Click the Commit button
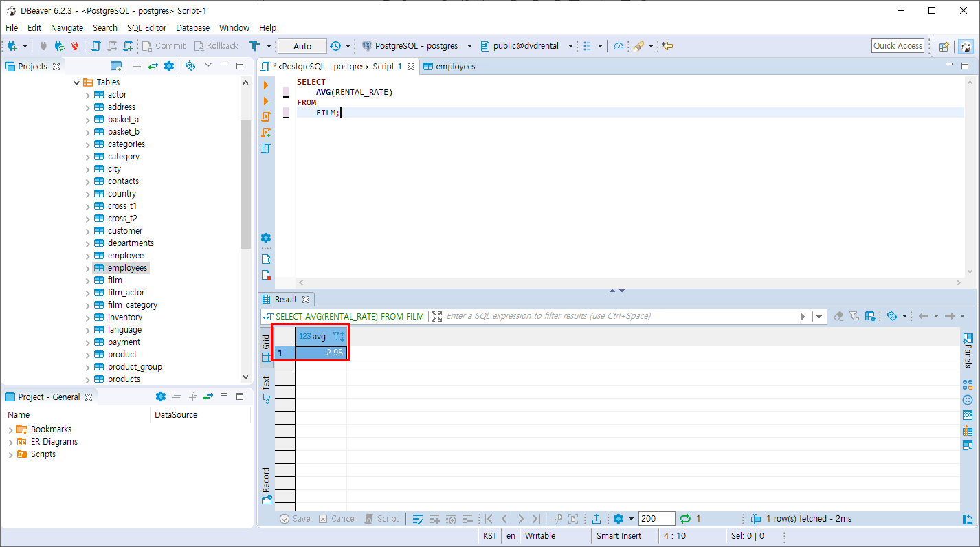The image size is (980, 547). click(x=164, y=46)
